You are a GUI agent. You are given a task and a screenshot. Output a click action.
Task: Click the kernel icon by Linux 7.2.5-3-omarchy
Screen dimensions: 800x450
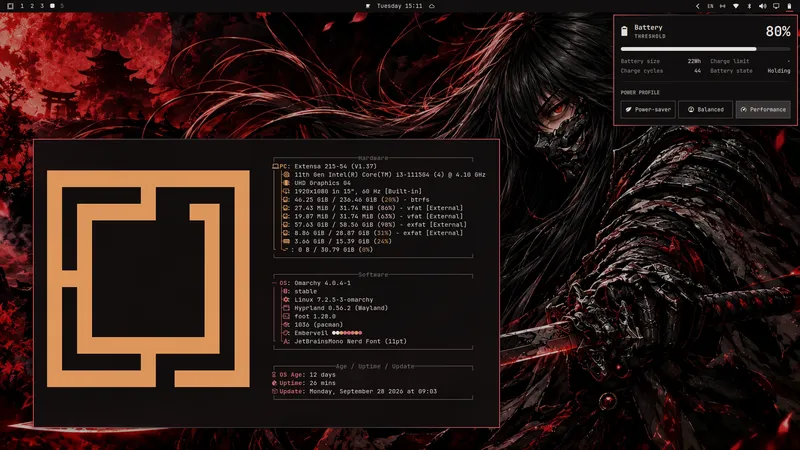pyautogui.click(x=286, y=299)
